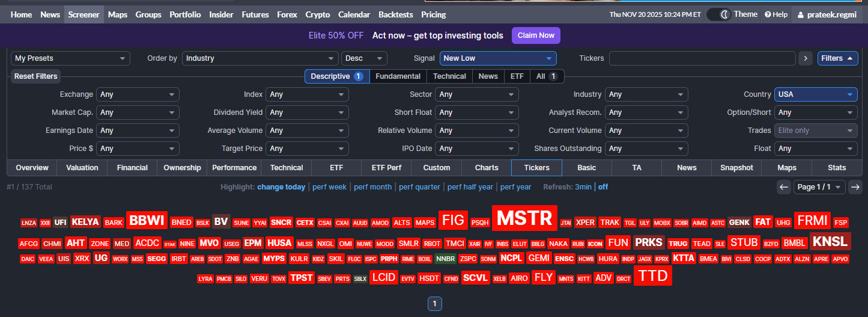Switch to the Valuation view tab
The image size is (868, 317).
click(82, 168)
